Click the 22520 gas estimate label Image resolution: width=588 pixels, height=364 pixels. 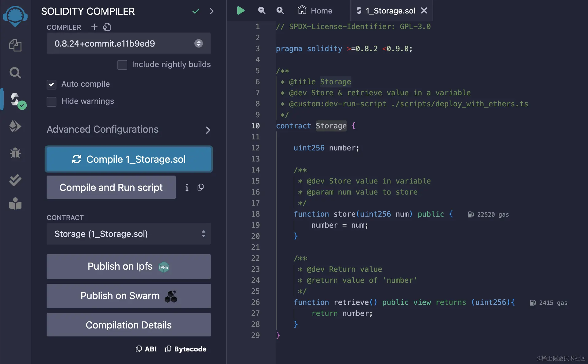[x=493, y=214]
